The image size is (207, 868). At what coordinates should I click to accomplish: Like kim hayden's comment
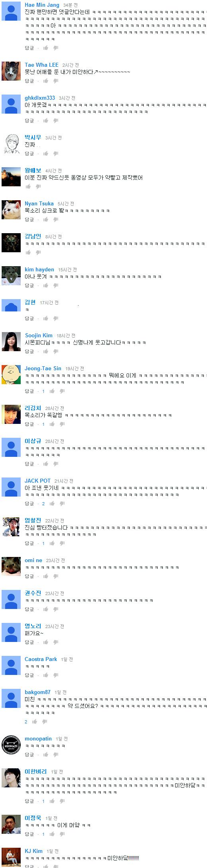(x=46, y=285)
